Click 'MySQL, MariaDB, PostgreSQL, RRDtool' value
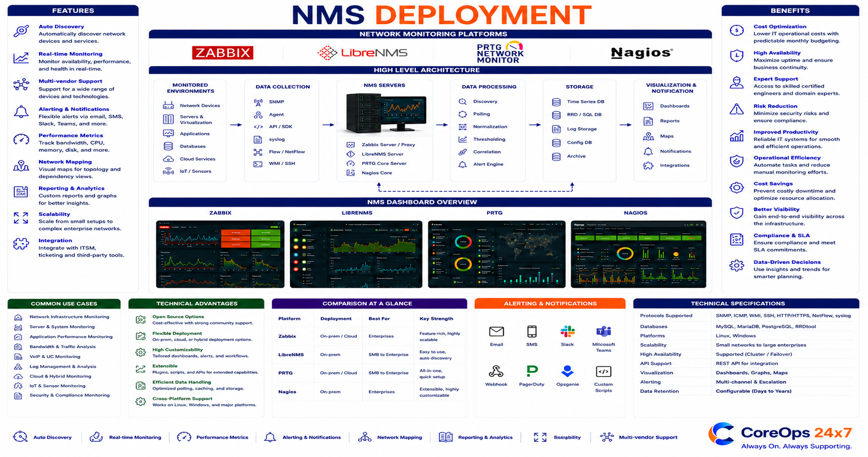 point(766,327)
